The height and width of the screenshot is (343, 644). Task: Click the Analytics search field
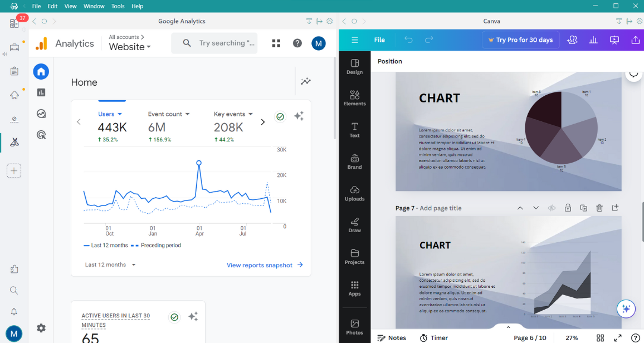click(226, 43)
